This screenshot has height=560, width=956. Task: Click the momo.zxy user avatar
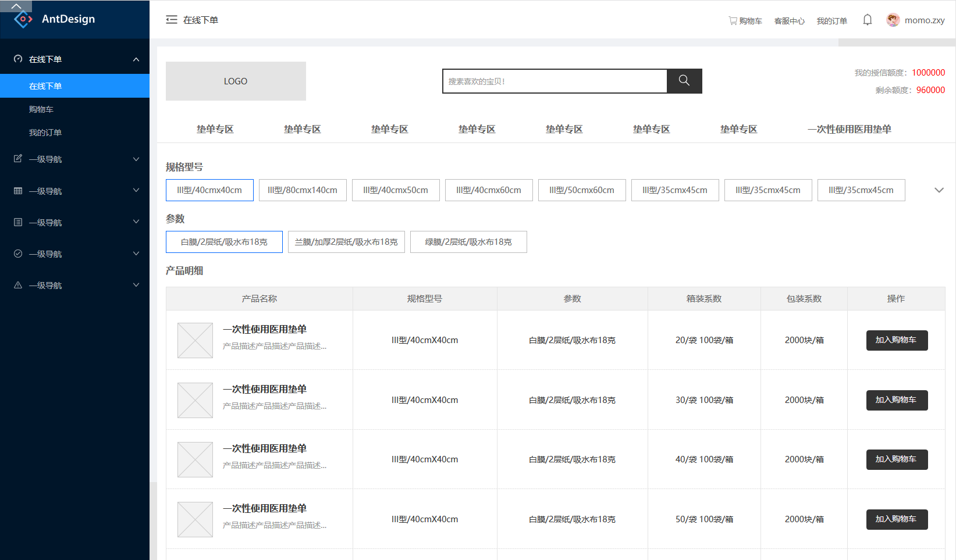[893, 20]
